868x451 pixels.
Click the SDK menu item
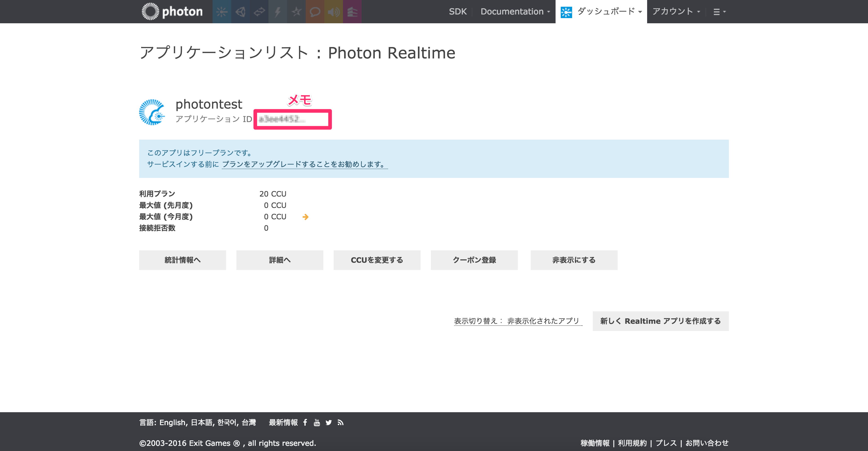458,12
